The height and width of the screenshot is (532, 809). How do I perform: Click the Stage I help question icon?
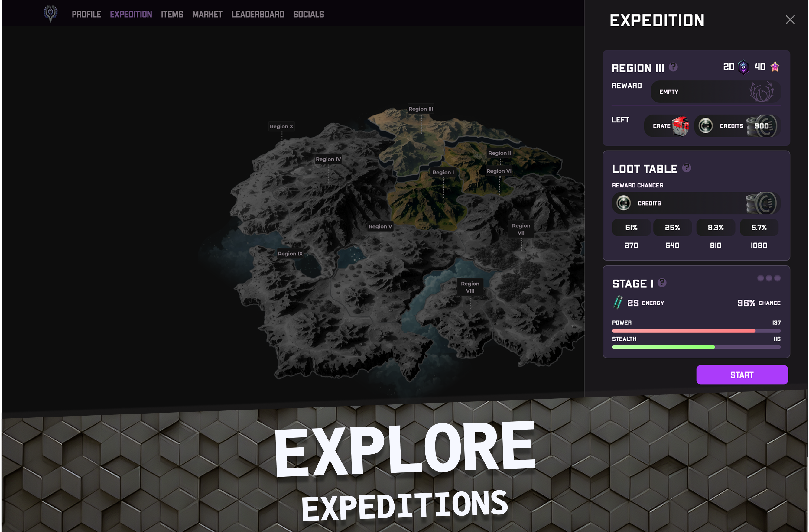tap(662, 283)
